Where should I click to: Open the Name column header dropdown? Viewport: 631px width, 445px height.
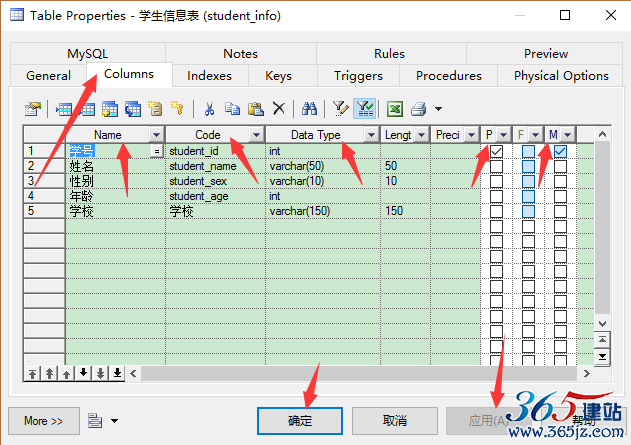(156, 135)
